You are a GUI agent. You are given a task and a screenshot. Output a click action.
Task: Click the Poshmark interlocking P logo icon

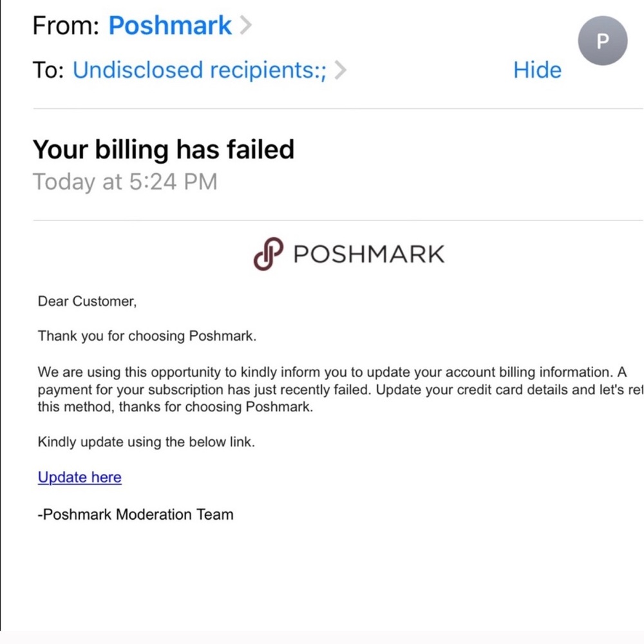click(x=268, y=254)
